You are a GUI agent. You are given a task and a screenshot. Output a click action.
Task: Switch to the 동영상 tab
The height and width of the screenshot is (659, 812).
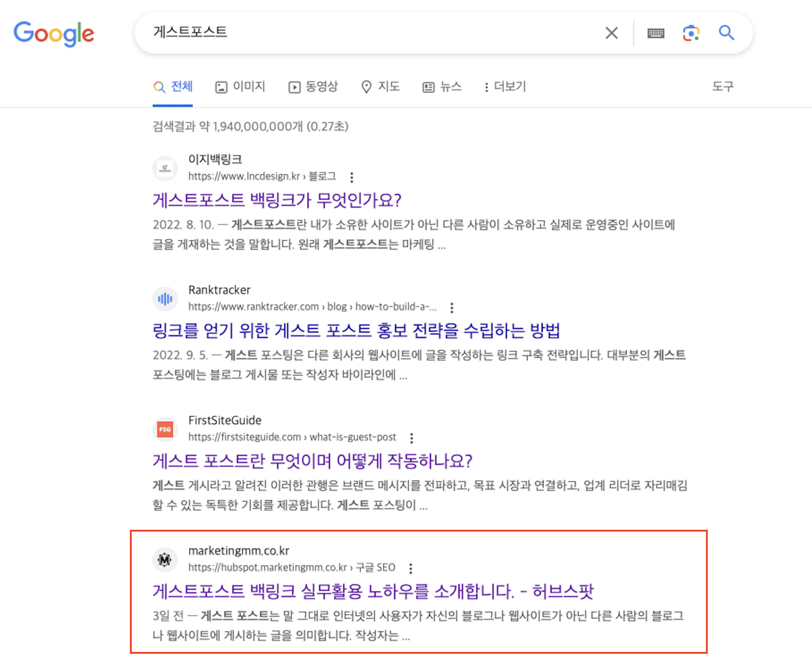click(x=313, y=87)
